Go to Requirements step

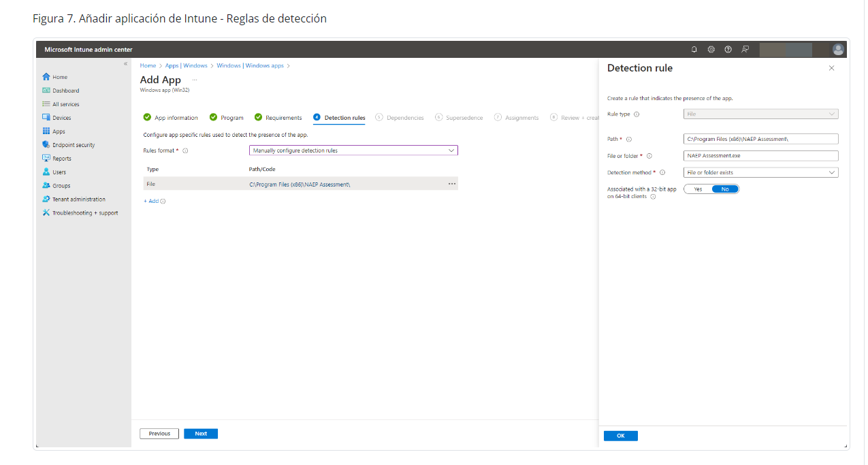278,118
